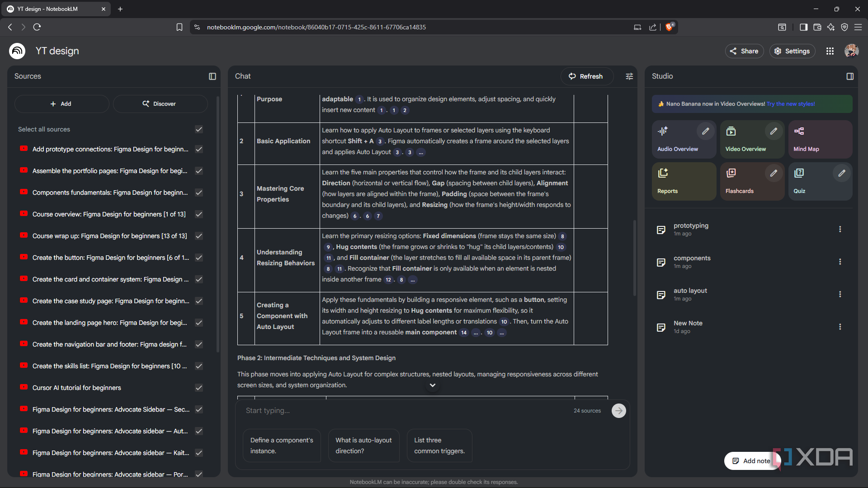The width and height of the screenshot is (868, 488).
Task: Open notebook Settings button
Action: click(x=792, y=51)
